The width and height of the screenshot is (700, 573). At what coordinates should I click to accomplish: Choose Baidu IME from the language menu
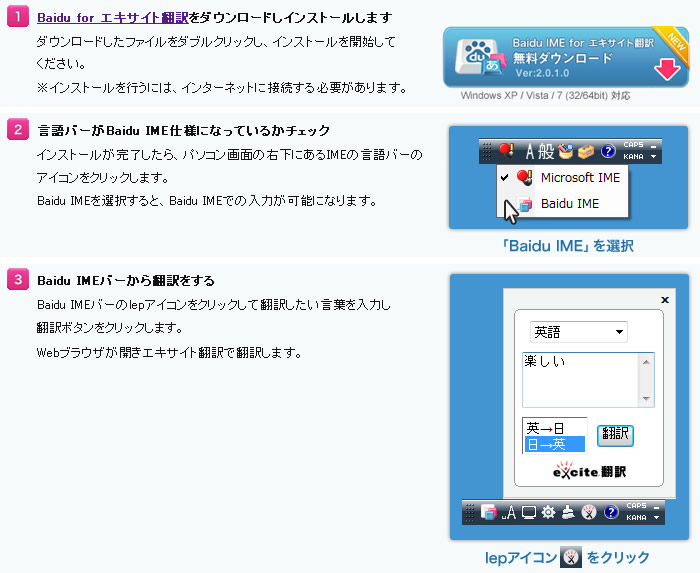coord(569,203)
